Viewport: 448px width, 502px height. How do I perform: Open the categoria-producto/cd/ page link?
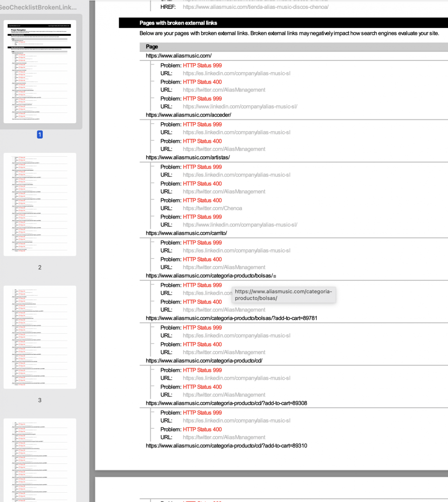coord(204,361)
